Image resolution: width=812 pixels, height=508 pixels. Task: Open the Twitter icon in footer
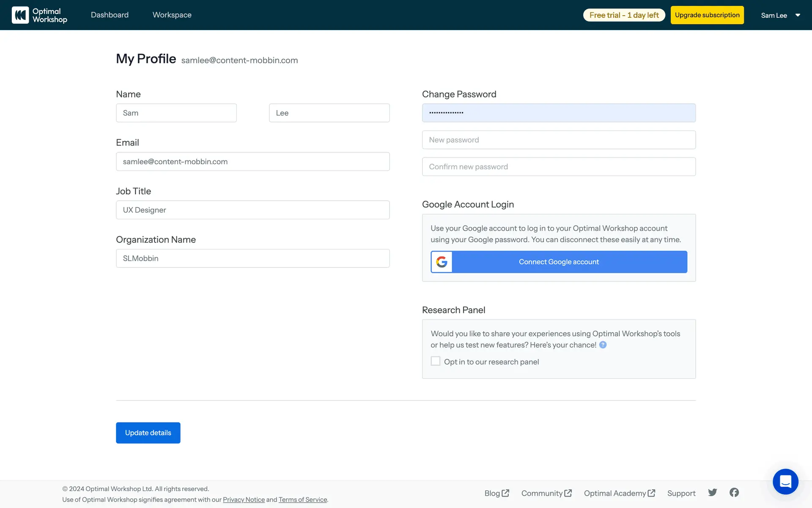(x=713, y=492)
